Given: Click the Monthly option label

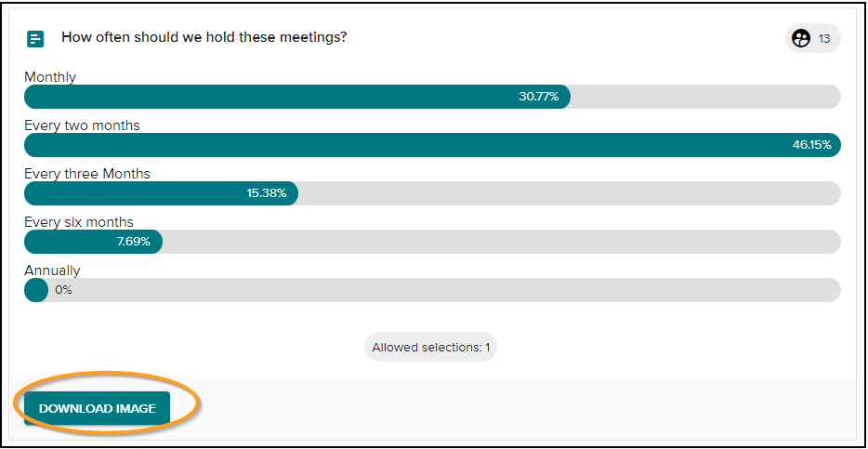Looking at the screenshot, I should click(x=50, y=77).
